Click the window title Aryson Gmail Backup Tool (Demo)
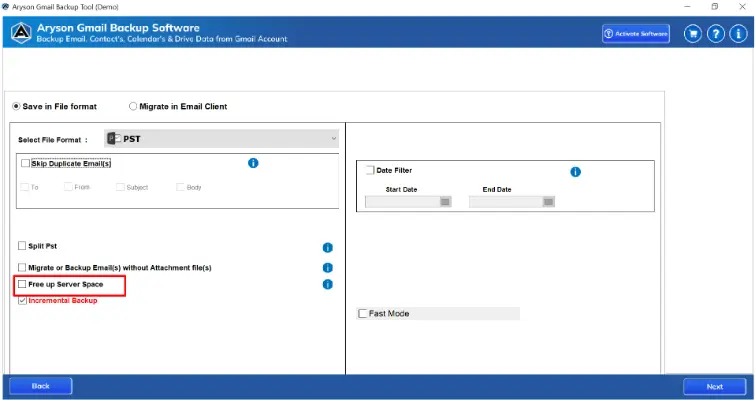This screenshot has height=400, width=755. 65,7
